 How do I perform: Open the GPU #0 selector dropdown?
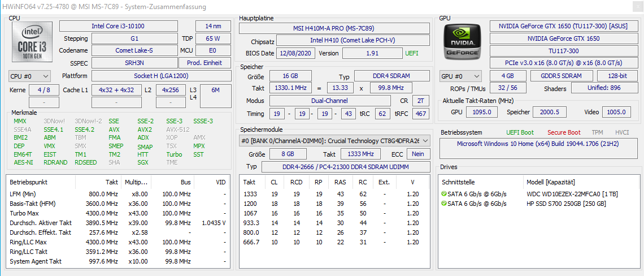[461, 76]
